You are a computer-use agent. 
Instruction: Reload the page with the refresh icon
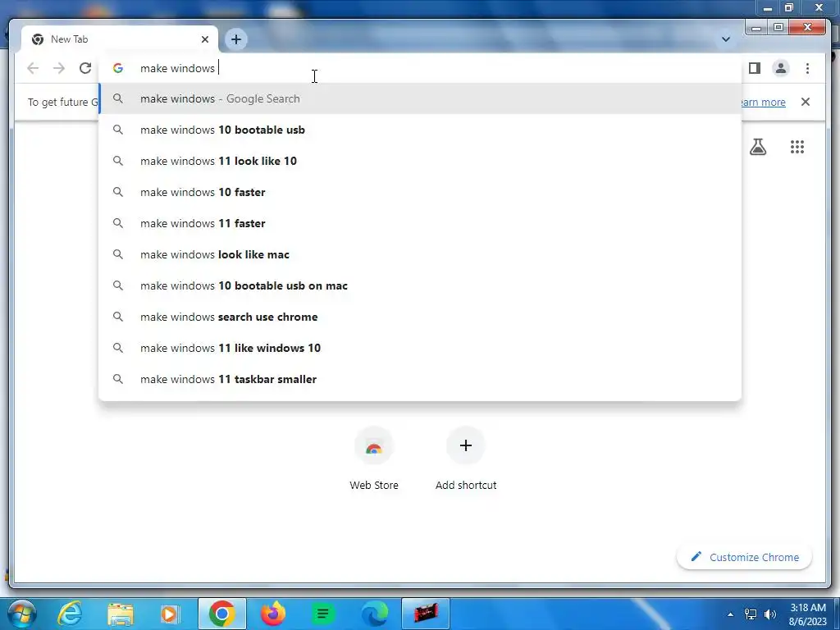click(x=85, y=68)
